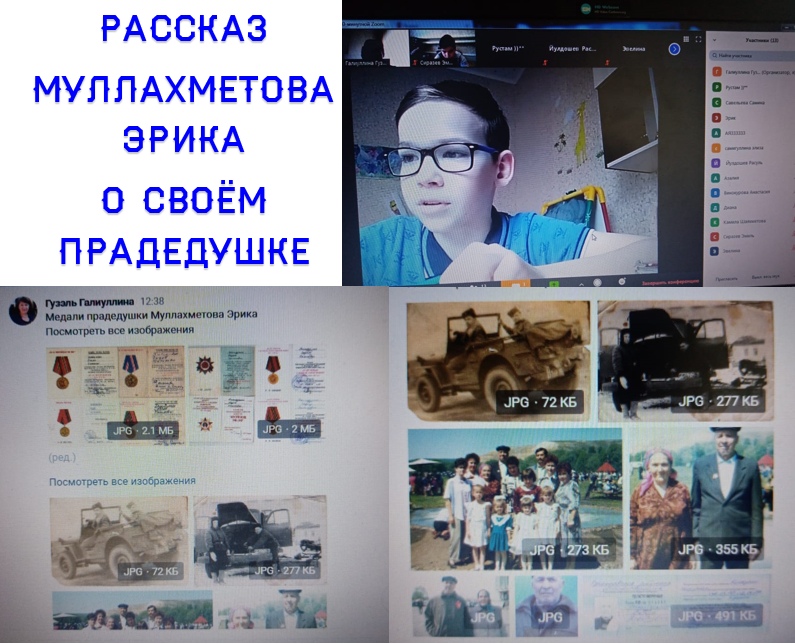Select the Эвелина tile in Zoom strip
This screenshot has width=795, height=644.
click(x=634, y=49)
